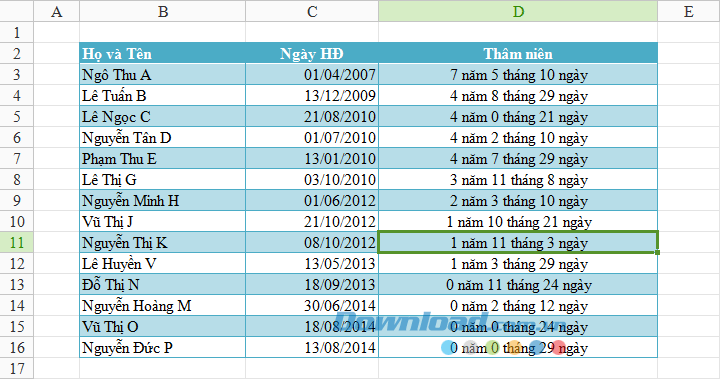The height and width of the screenshot is (379, 720).
Task: Select cell 'Nguyễn Minh H'
Action: tap(163, 200)
